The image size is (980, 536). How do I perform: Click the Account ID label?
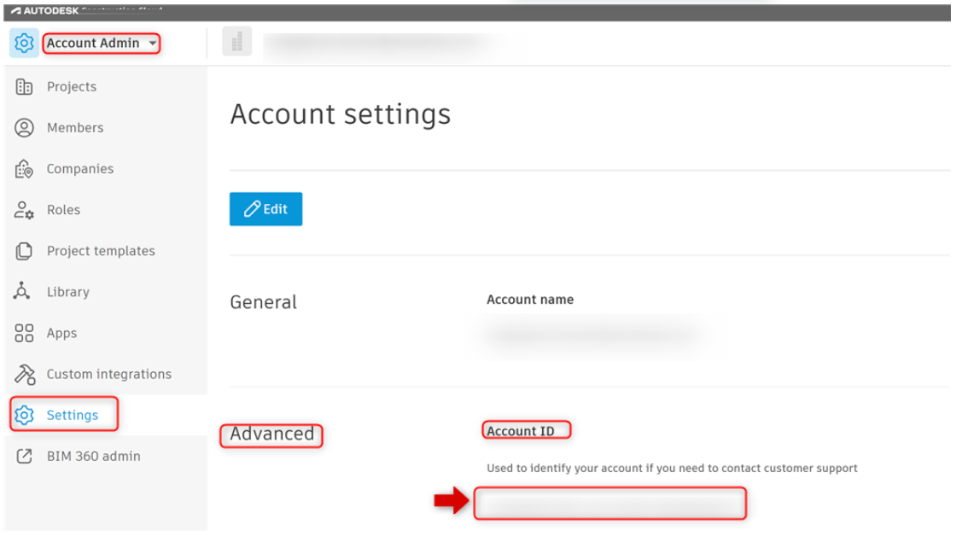coord(521,431)
